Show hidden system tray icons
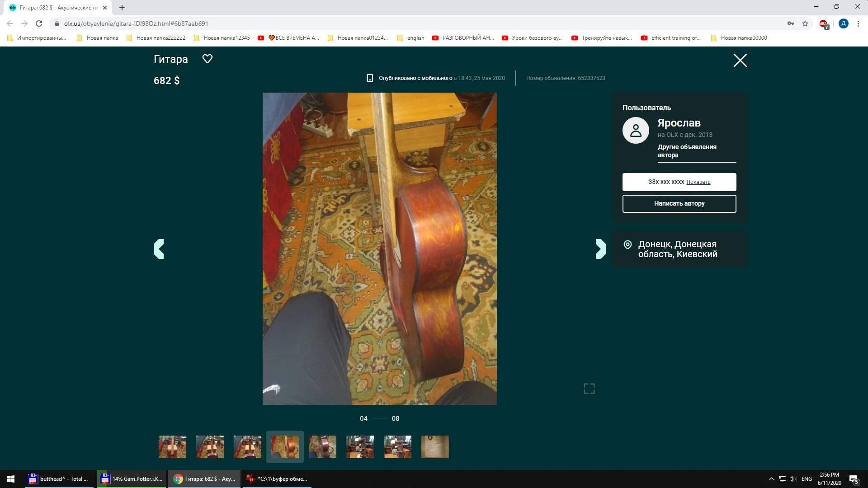The width and height of the screenshot is (868, 488). (771, 479)
